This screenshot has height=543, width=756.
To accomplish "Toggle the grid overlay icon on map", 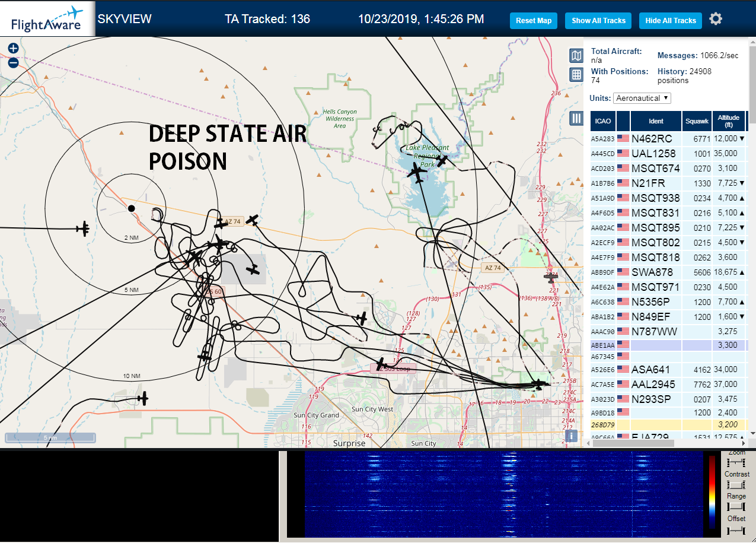I will pos(576,74).
